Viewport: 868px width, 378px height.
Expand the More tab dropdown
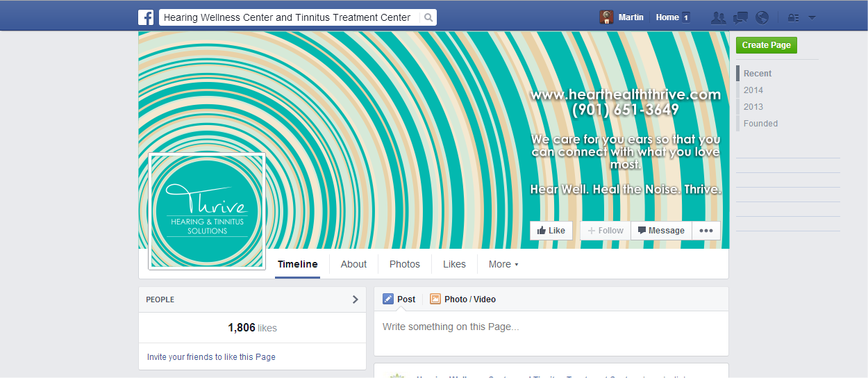tap(503, 264)
